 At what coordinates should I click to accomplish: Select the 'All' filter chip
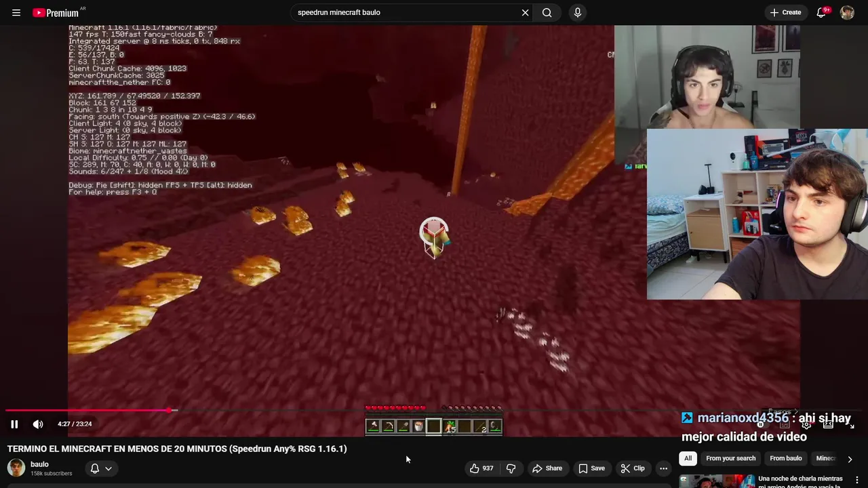(688, 458)
